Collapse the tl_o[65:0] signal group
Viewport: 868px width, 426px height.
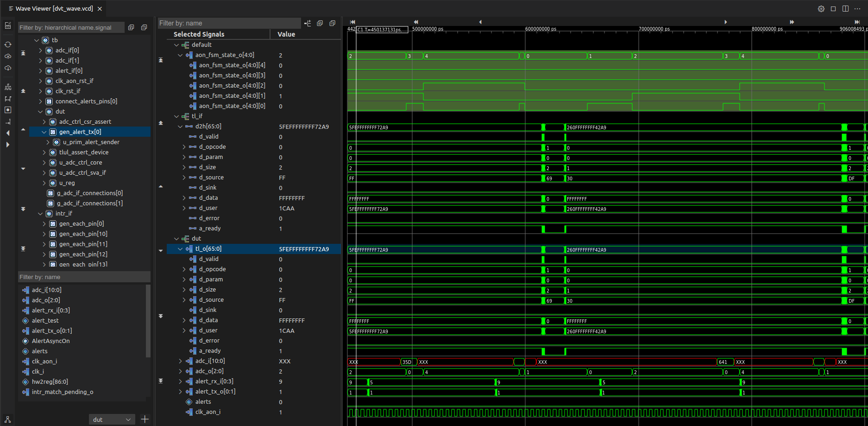coord(181,249)
